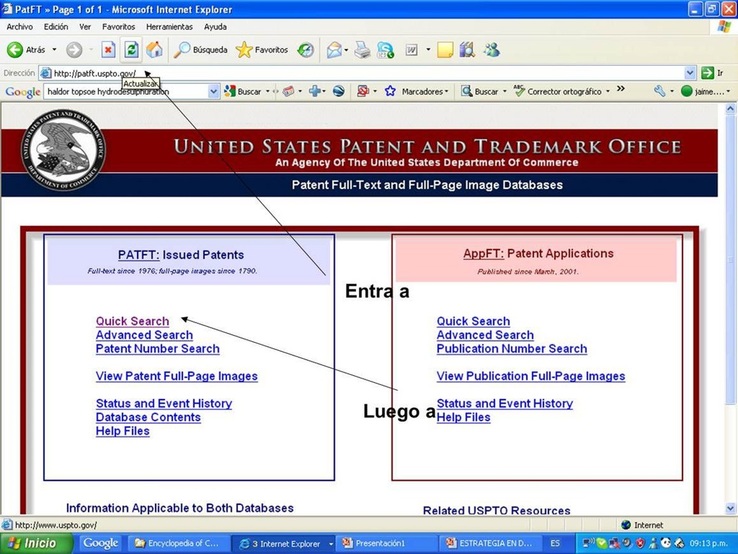Open the History icon in toolbar
Image resolution: width=738 pixels, height=554 pixels.
pyautogui.click(x=306, y=49)
